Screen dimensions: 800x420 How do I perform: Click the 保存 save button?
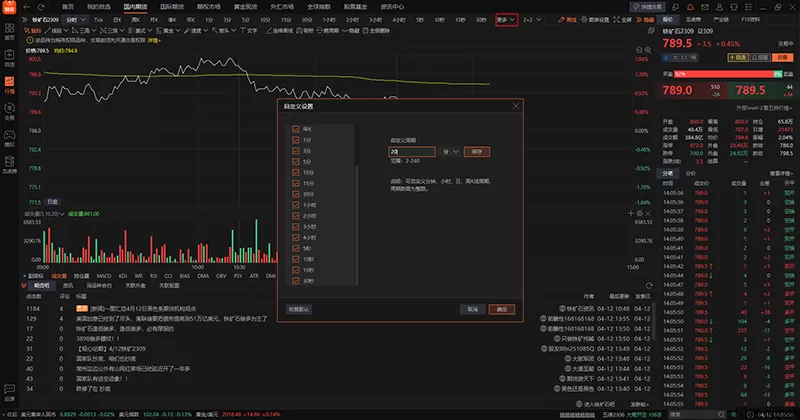pyautogui.click(x=475, y=151)
